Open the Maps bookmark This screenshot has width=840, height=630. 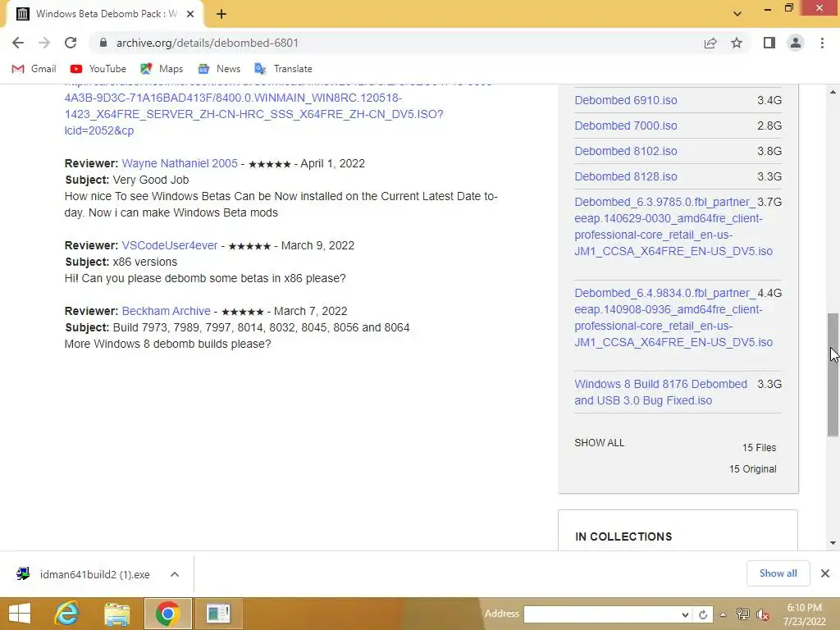(x=162, y=69)
